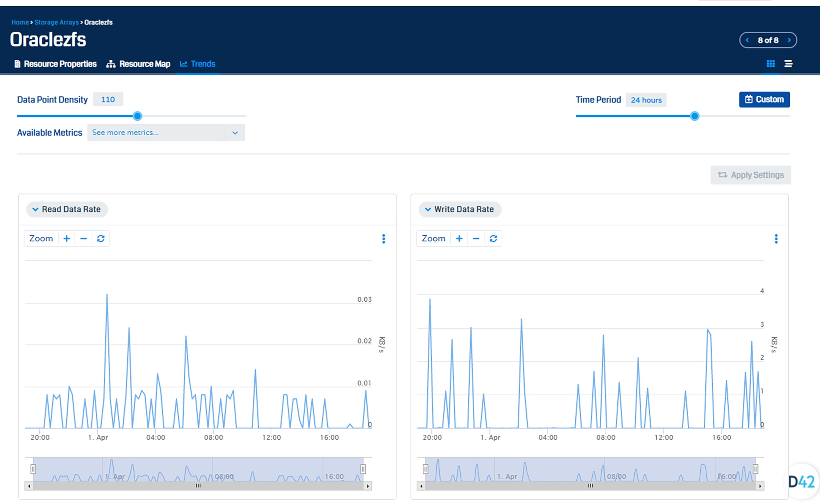Click the Zoom label in Read Data Rate toolbar
820x504 pixels.
tap(41, 239)
